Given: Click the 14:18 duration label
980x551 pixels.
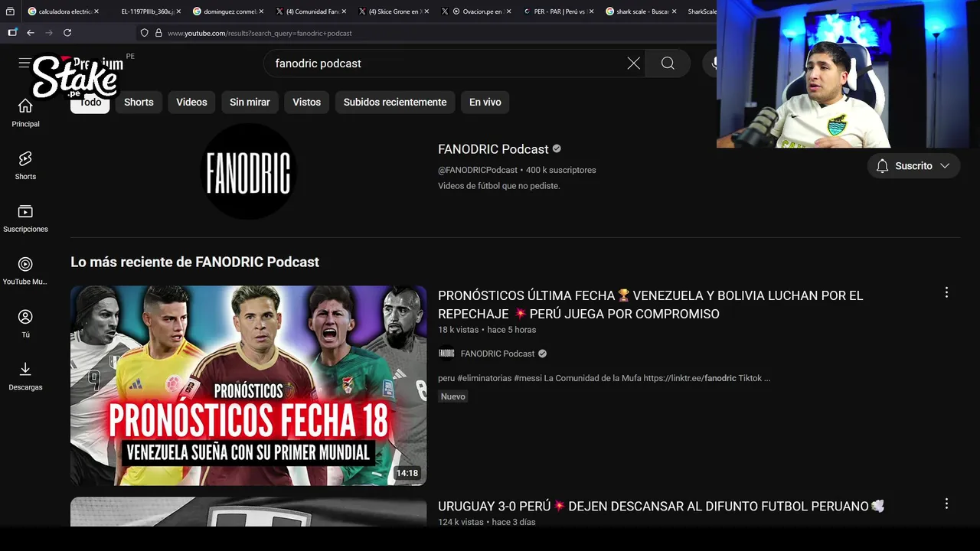Looking at the screenshot, I should 407,473.
